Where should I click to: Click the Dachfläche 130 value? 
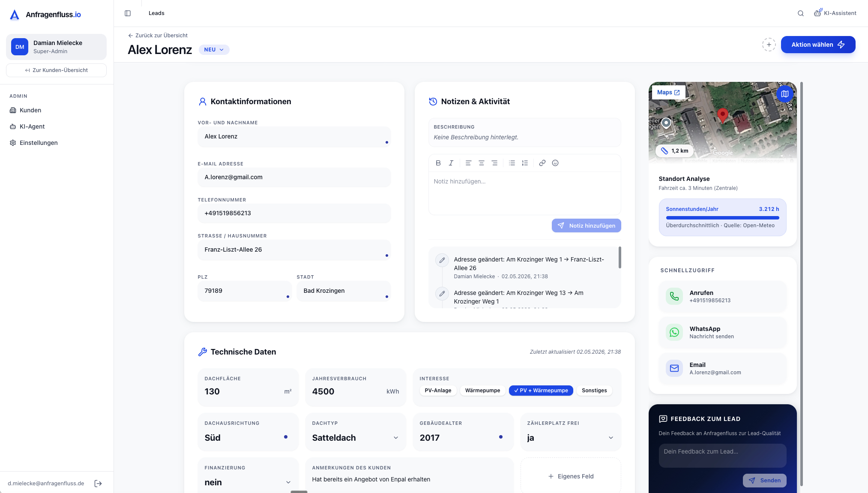tap(212, 391)
